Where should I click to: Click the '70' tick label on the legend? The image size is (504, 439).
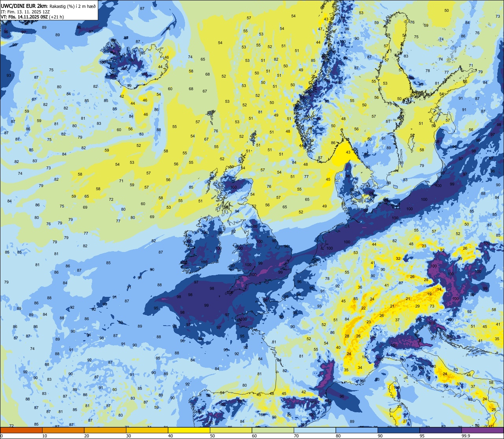pyautogui.click(x=296, y=436)
